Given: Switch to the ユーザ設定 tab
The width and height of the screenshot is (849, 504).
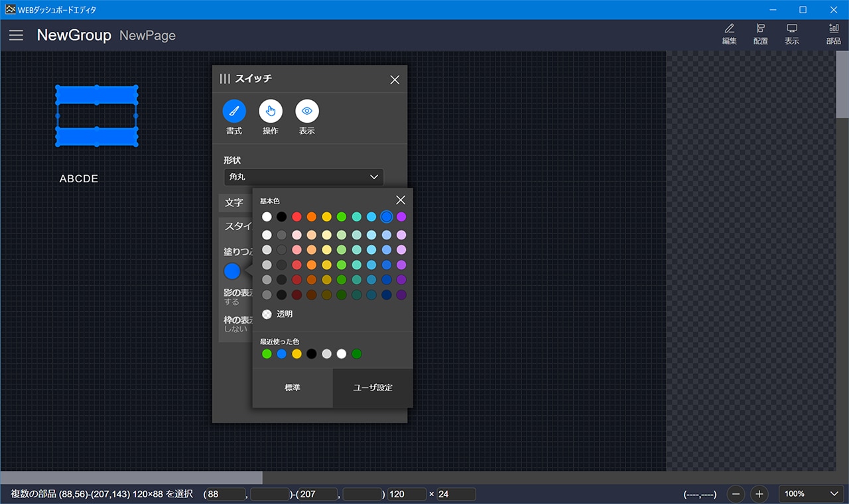Looking at the screenshot, I should pos(373,388).
